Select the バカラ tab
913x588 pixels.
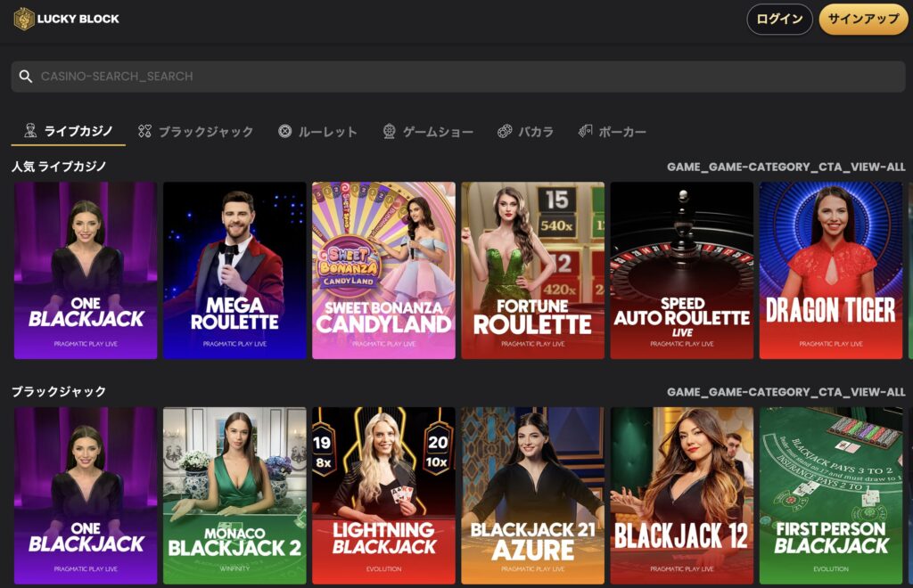point(525,132)
